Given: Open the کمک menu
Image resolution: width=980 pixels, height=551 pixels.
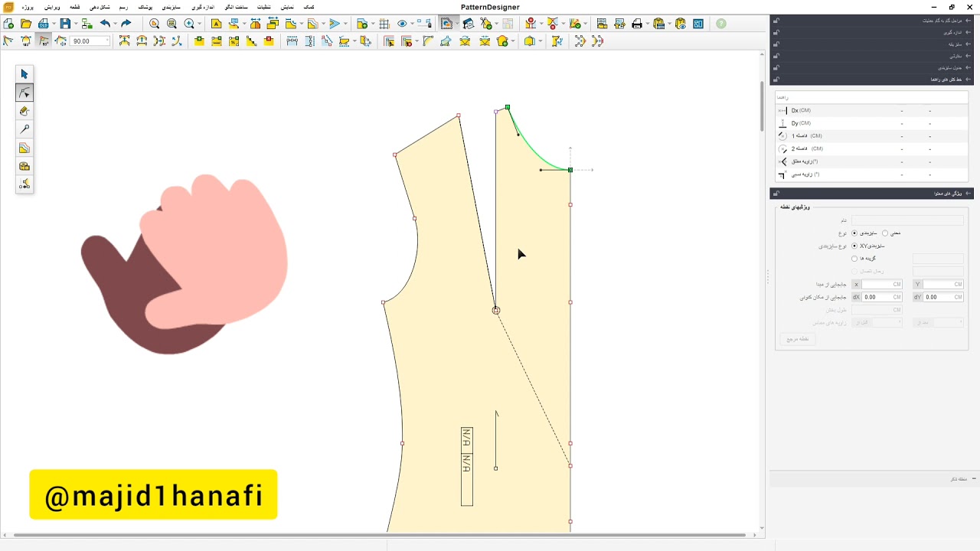Looking at the screenshot, I should pos(309,7).
